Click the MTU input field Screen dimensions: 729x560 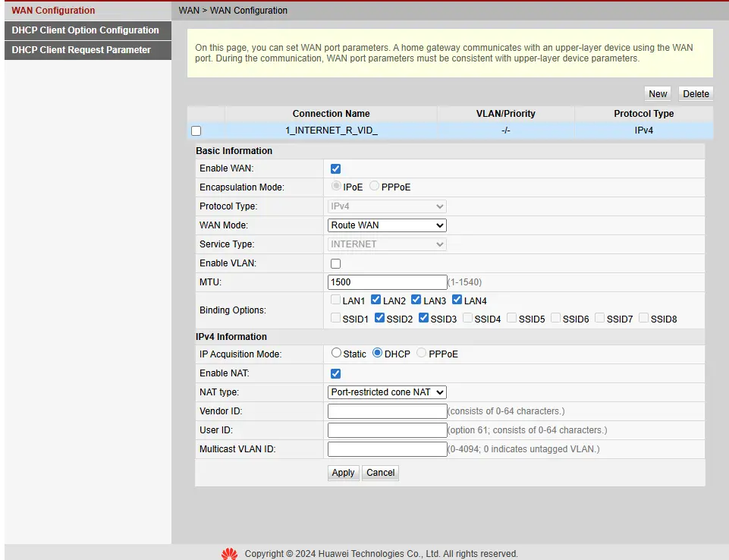point(387,282)
